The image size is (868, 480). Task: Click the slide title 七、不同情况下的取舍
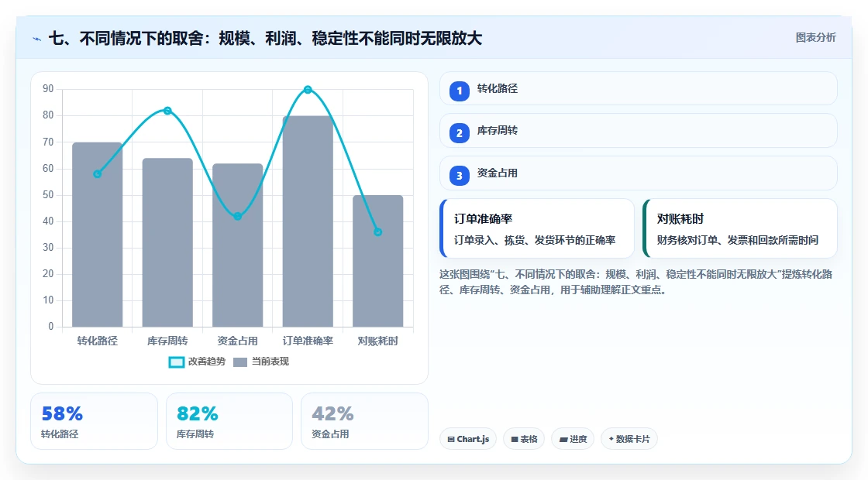point(265,38)
